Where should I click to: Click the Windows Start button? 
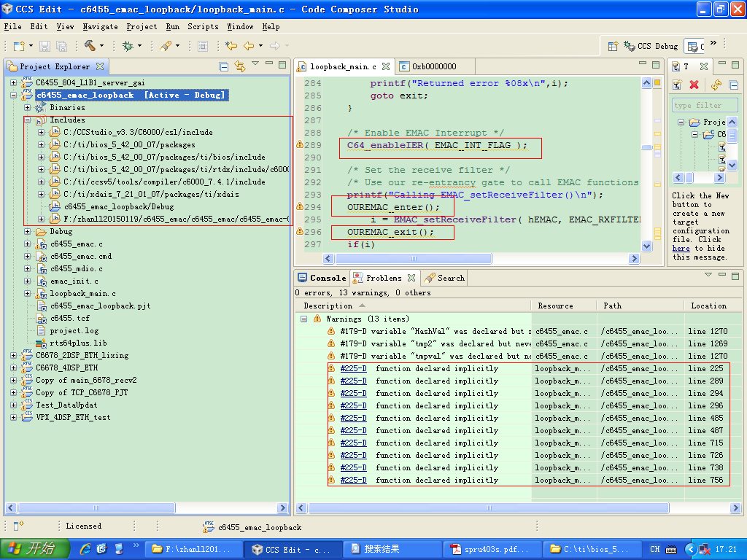[x=34, y=548]
